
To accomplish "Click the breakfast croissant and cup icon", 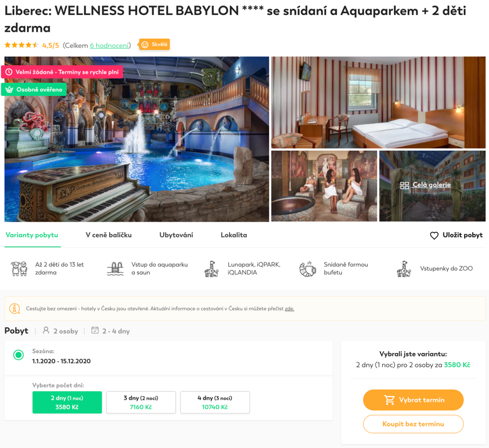I will click(x=308, y=269).
